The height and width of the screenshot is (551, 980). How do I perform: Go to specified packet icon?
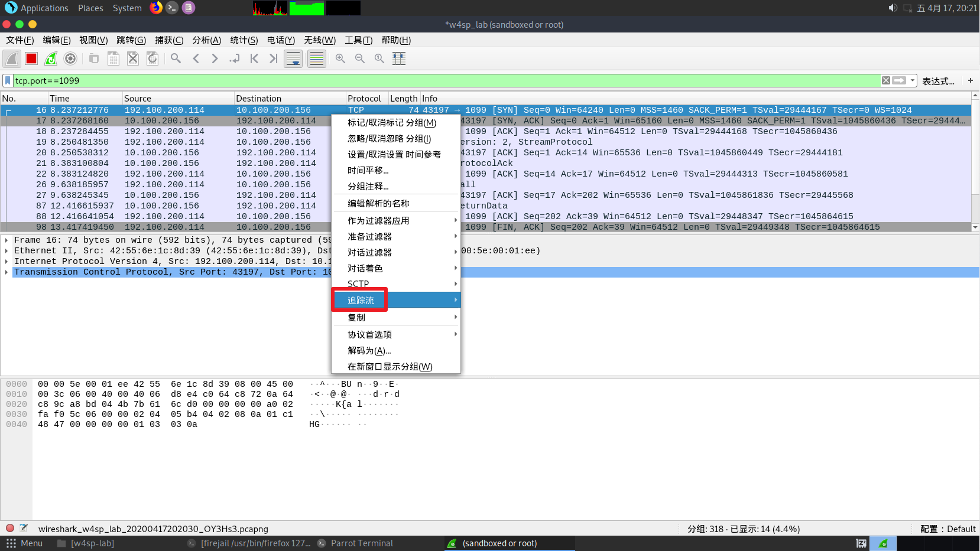(x=235, y=58)
